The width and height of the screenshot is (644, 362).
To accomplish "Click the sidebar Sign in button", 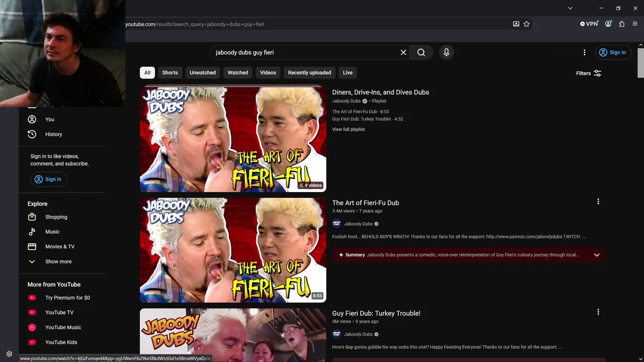I will (x=48, y=179).
